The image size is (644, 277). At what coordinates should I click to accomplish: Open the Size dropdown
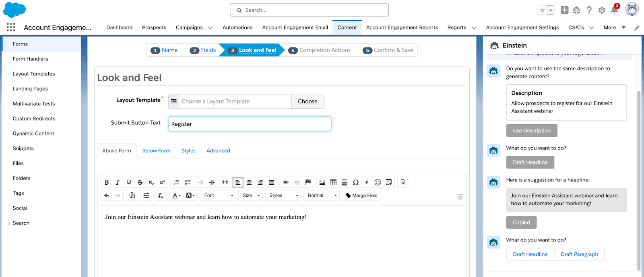(251, 195)
